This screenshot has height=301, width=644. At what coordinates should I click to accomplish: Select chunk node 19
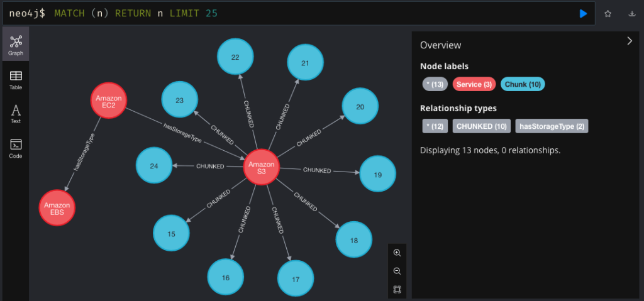point(378,173)
